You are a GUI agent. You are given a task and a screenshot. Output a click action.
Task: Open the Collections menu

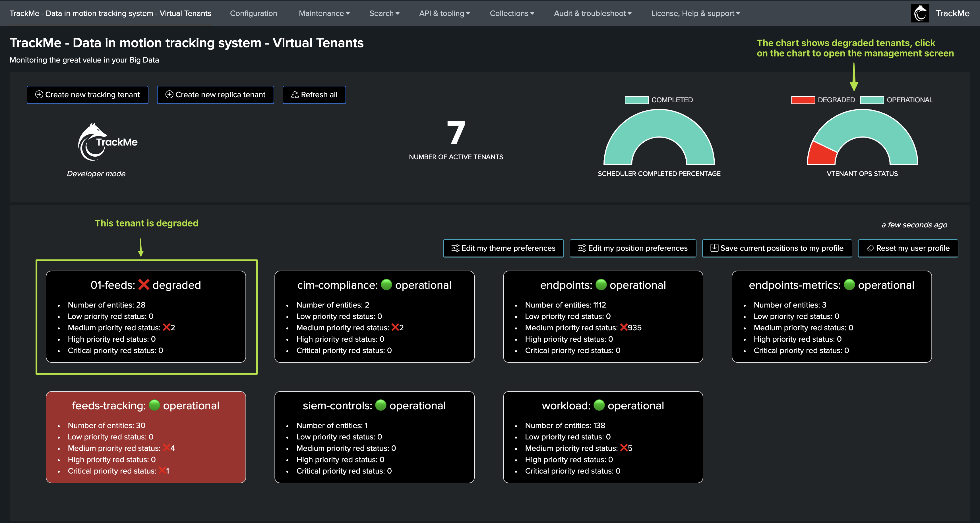512,13
